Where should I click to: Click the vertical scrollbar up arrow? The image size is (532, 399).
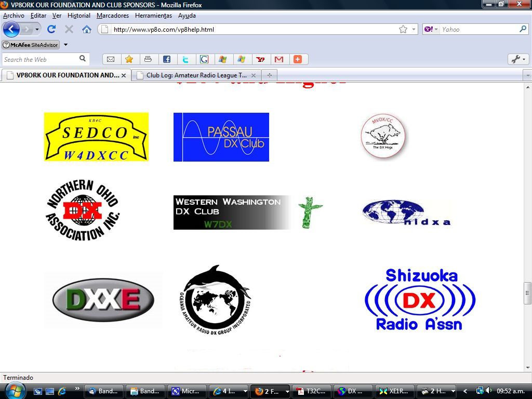pos(528,87)
